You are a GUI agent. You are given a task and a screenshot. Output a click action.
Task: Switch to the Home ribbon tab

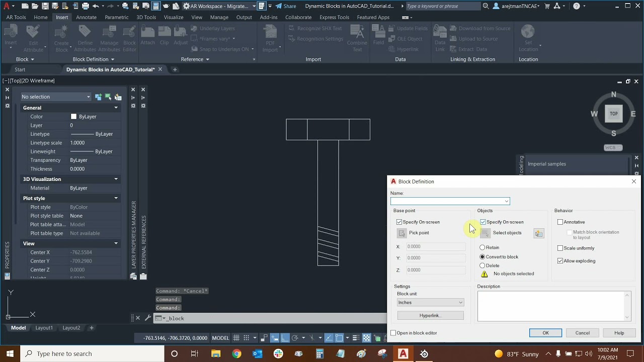(x=41, y=17)
